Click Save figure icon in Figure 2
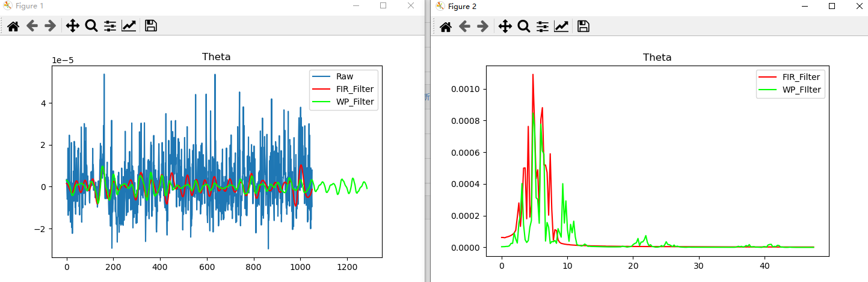Screen dimensions: 868x282 click(x=583, y=26)
